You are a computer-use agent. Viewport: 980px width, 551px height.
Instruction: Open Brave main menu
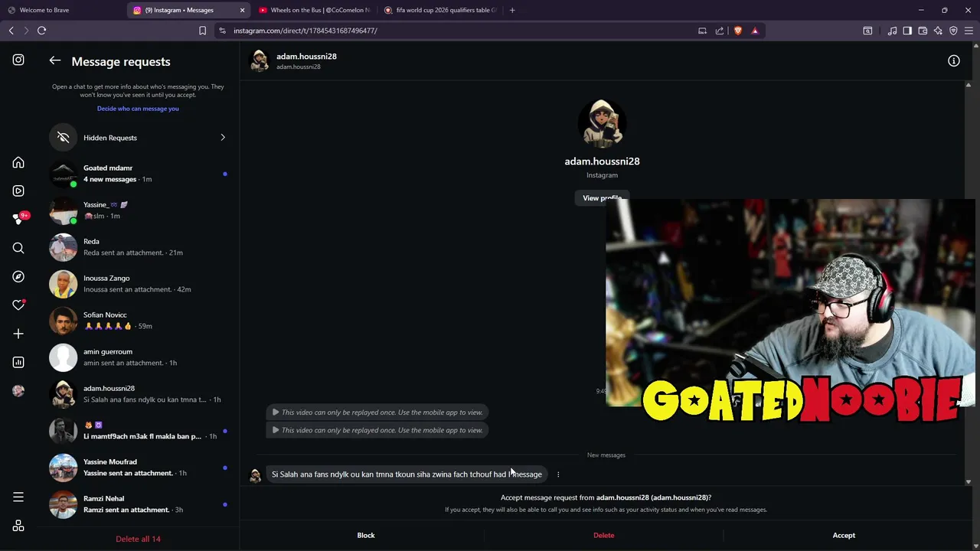pos(969,31)
